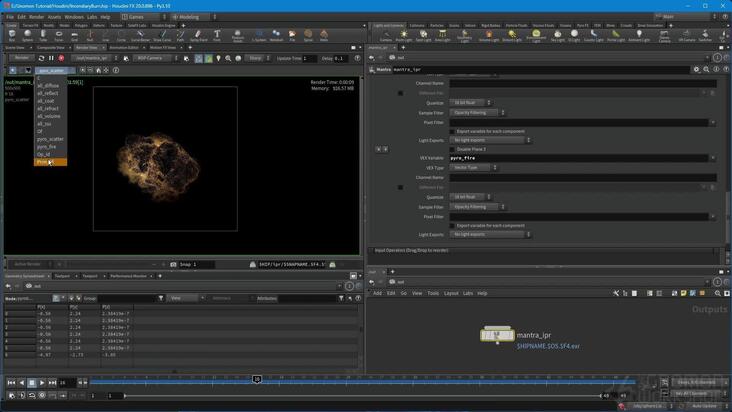
Task: Select the mantra_ipr node
Action: pos(497,335)
